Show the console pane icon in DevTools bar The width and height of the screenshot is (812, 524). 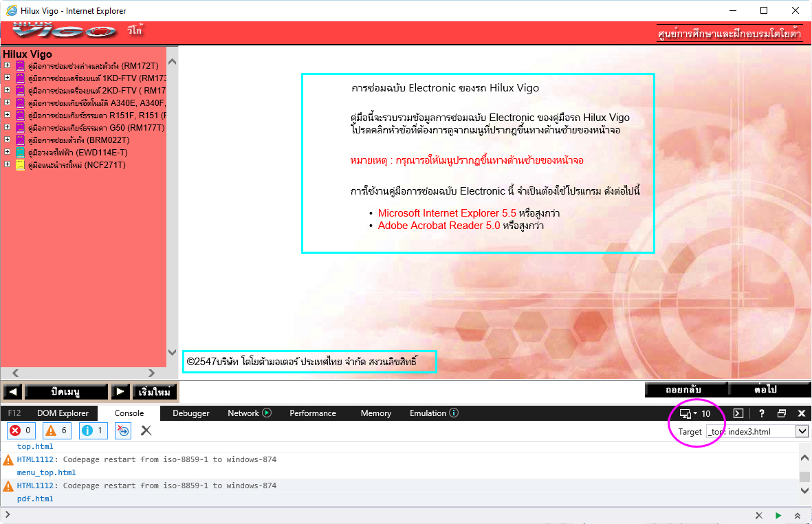[x=738, y=413]
